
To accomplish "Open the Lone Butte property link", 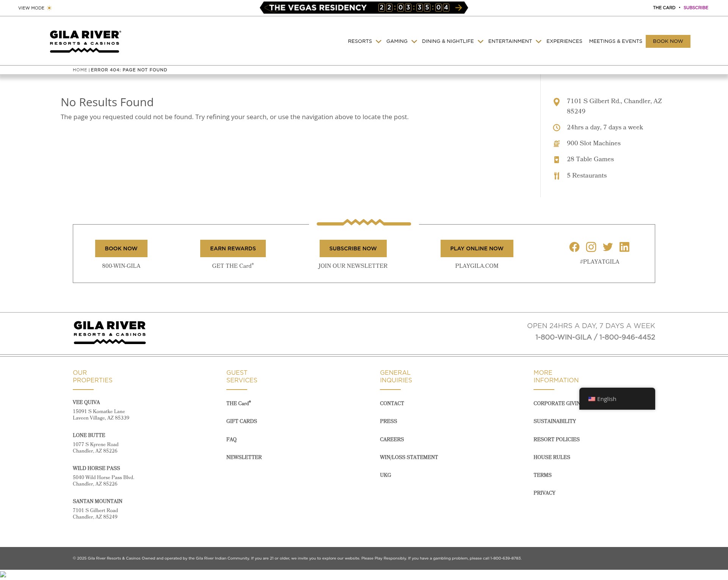I will (x=89, y=435).
